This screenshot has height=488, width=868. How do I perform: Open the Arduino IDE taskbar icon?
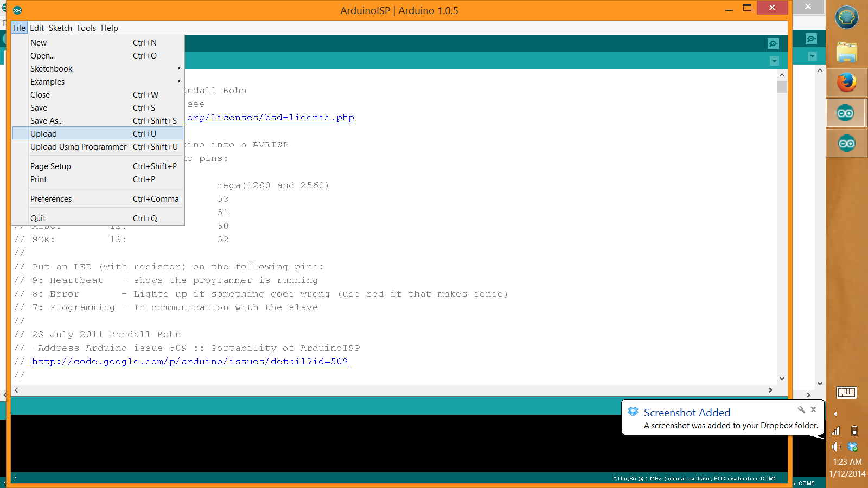pyautogui.click(x=846, y=113)
